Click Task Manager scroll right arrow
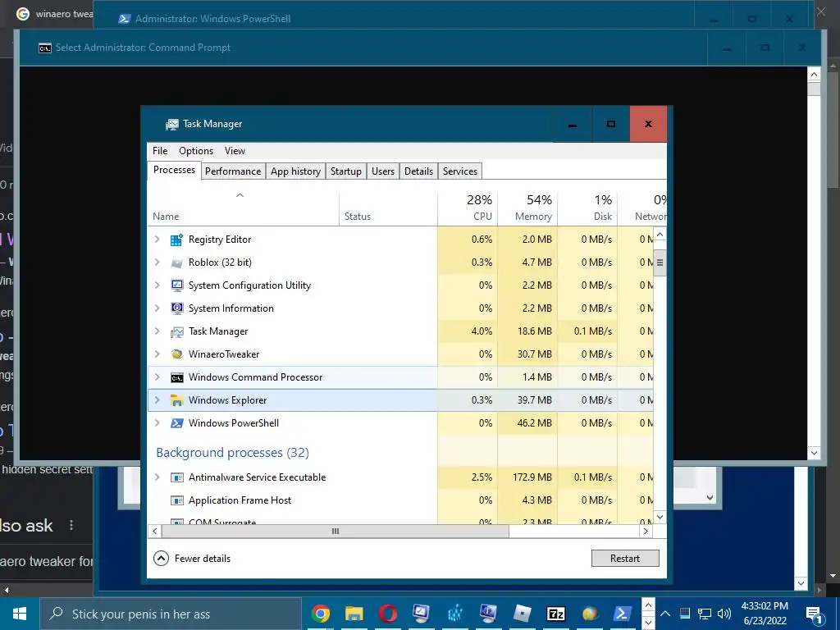This screenshot has width=840, height=630. (646, 532)
